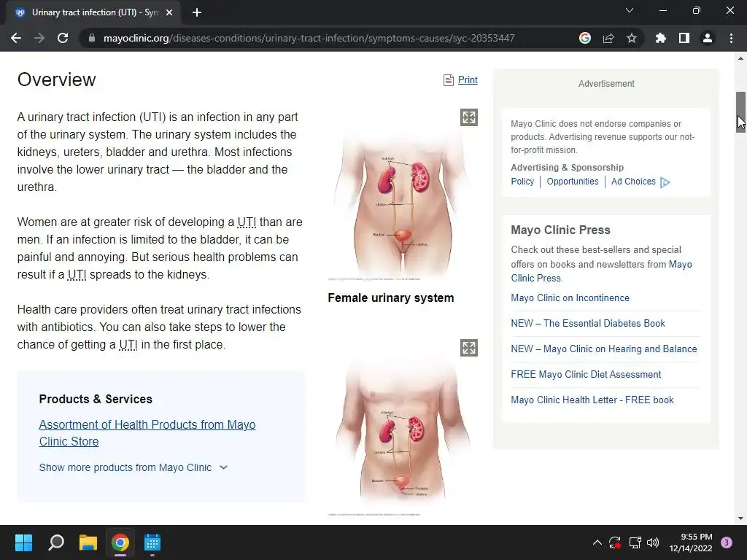Screen dimensions: 747x560
Task: Click the browser forward arrow
Action: coord(39,38)
